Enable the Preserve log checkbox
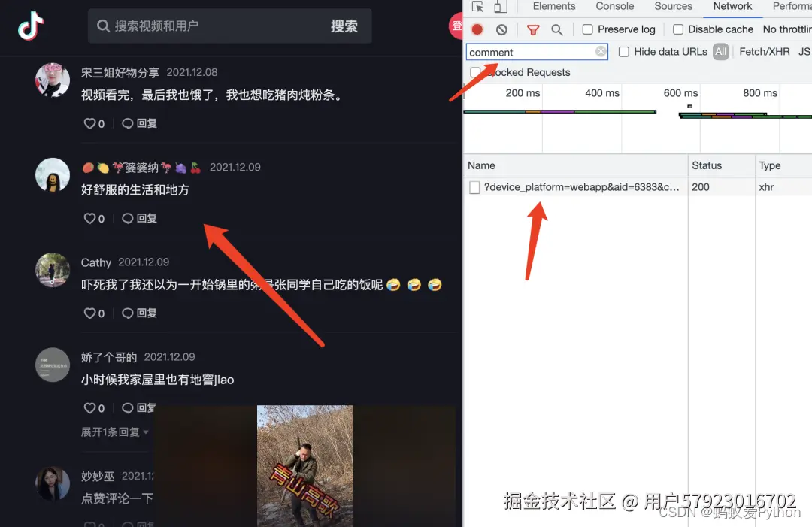812x527 pixels. [x=587, y=29]
